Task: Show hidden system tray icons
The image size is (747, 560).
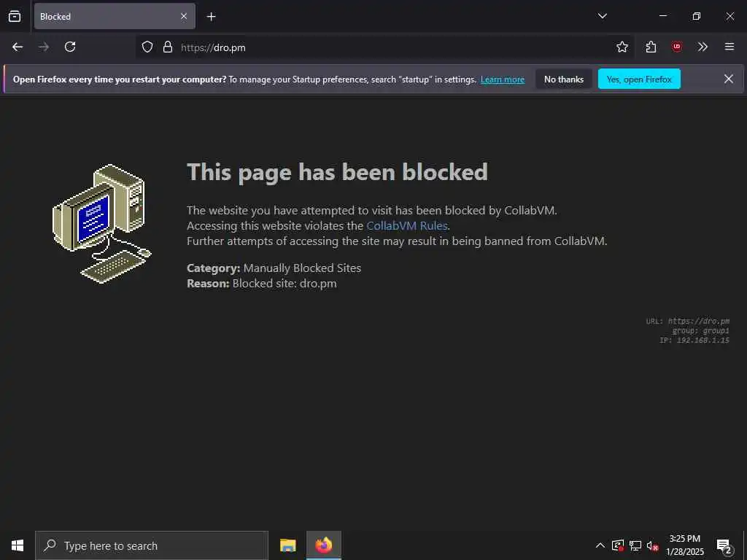Action: (x=600, y=545)
